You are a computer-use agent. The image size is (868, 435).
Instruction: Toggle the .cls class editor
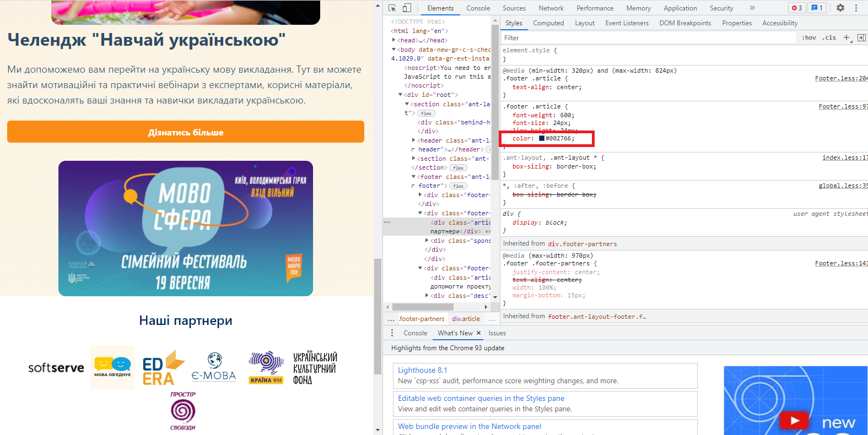(829, 37)
